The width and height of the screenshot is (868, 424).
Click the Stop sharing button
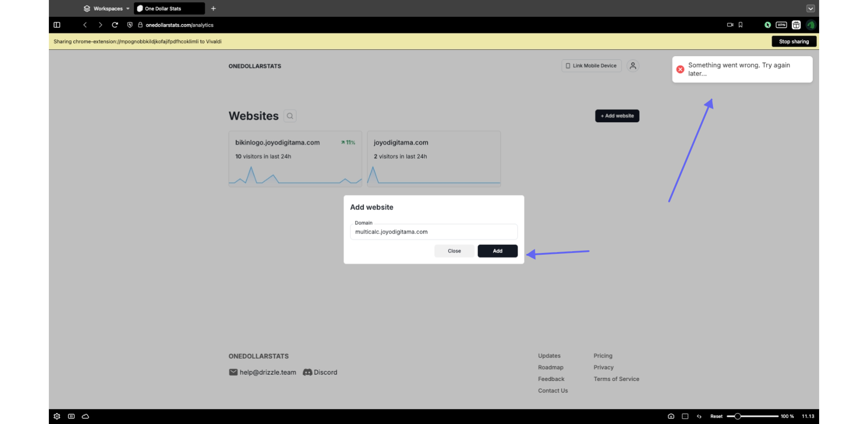(x=793, y=42)
